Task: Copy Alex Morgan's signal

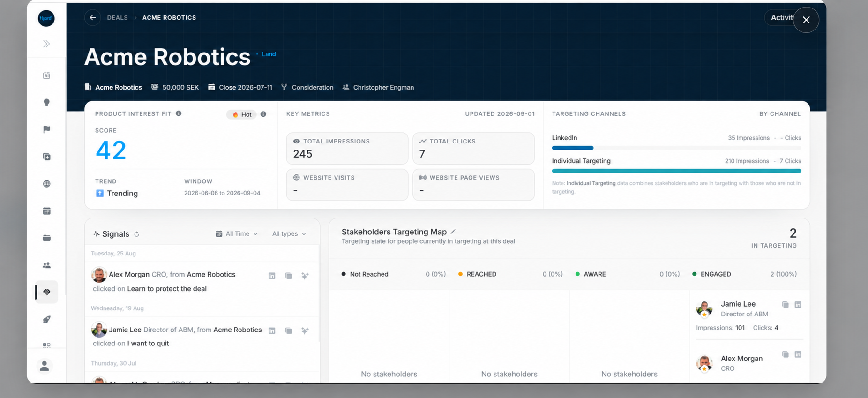Action: (x=289, y=276)
